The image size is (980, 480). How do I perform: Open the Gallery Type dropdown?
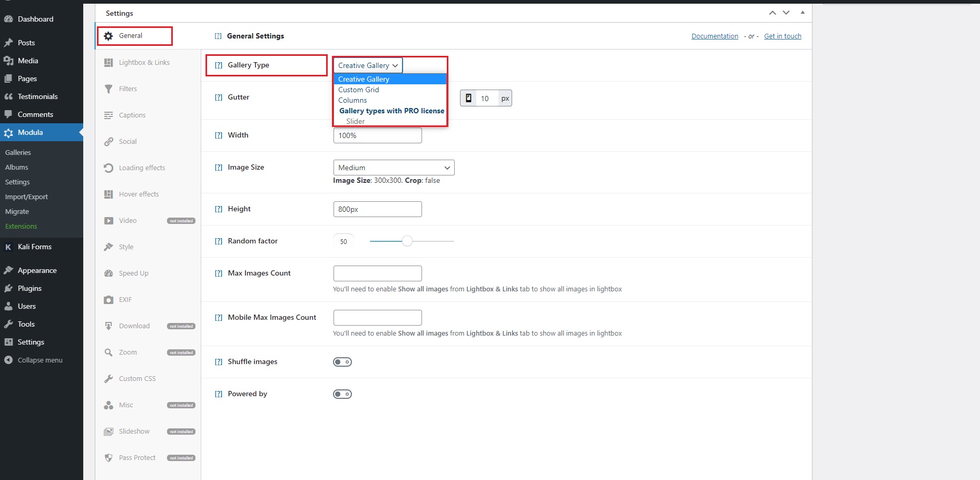367,65
